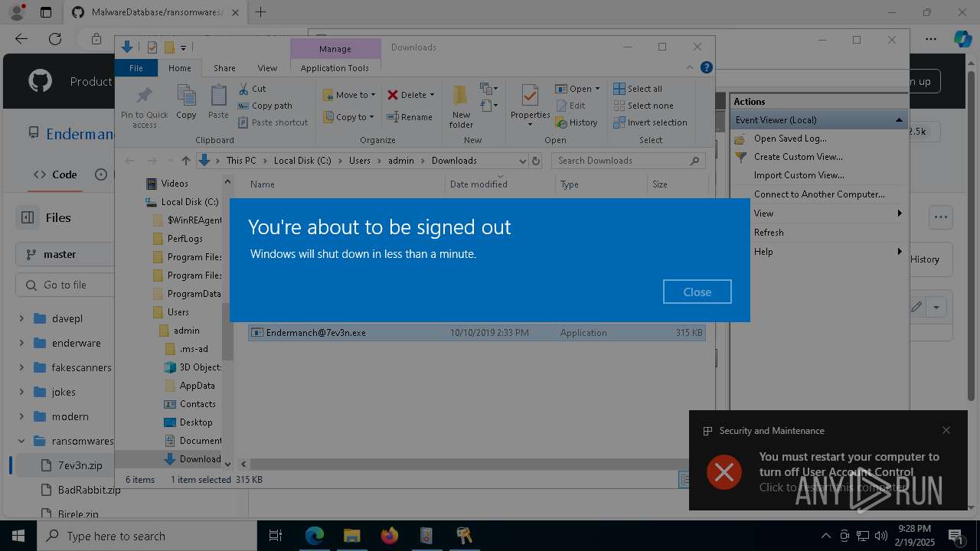Open master branch selector dropdown

pos(66,254)
